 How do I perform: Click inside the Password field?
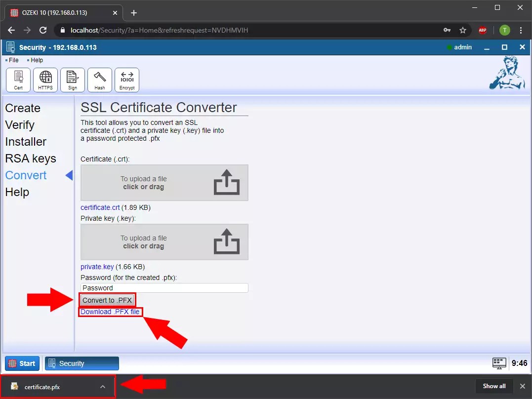pos(164,288)
